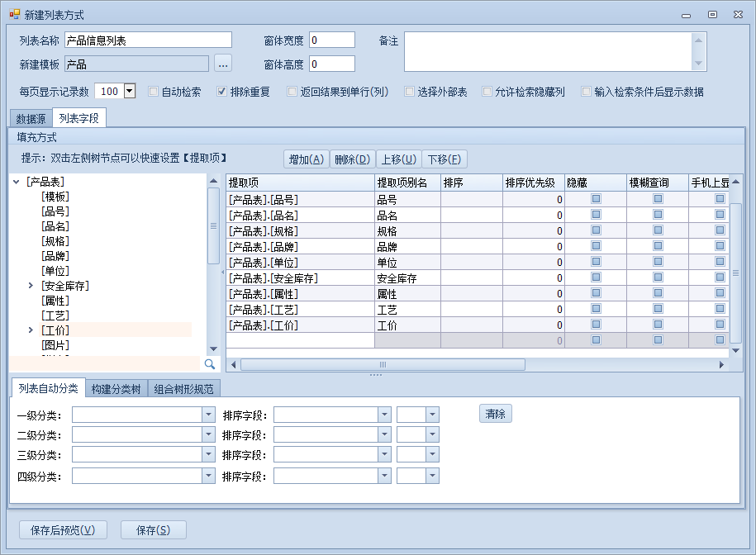756x555 pixels.
Task: Open 组合树形规范 tab
Action: point(183,389)
